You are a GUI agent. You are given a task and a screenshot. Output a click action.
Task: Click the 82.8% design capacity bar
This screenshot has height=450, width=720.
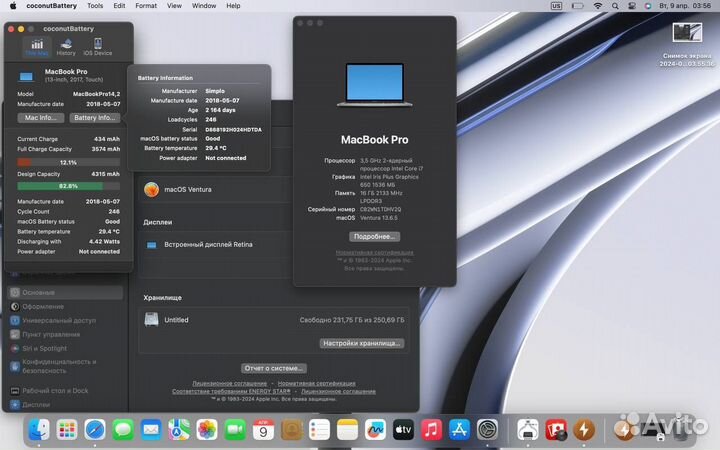68,186
